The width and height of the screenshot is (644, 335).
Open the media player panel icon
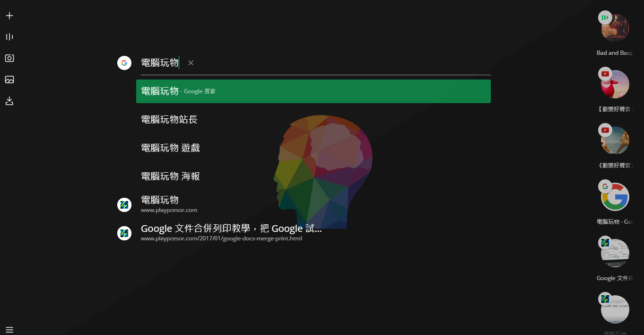click(x=9, y=37)
